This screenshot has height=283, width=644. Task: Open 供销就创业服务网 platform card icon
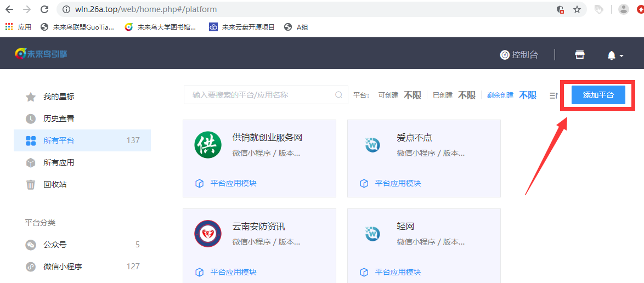(208, 145)
